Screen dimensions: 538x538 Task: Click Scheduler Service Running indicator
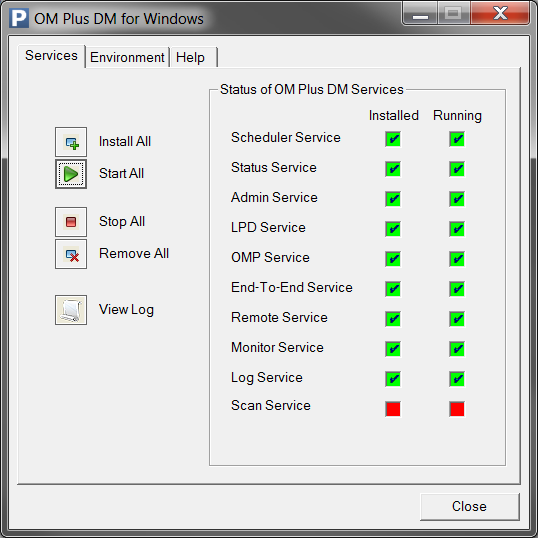pos(457,139)
